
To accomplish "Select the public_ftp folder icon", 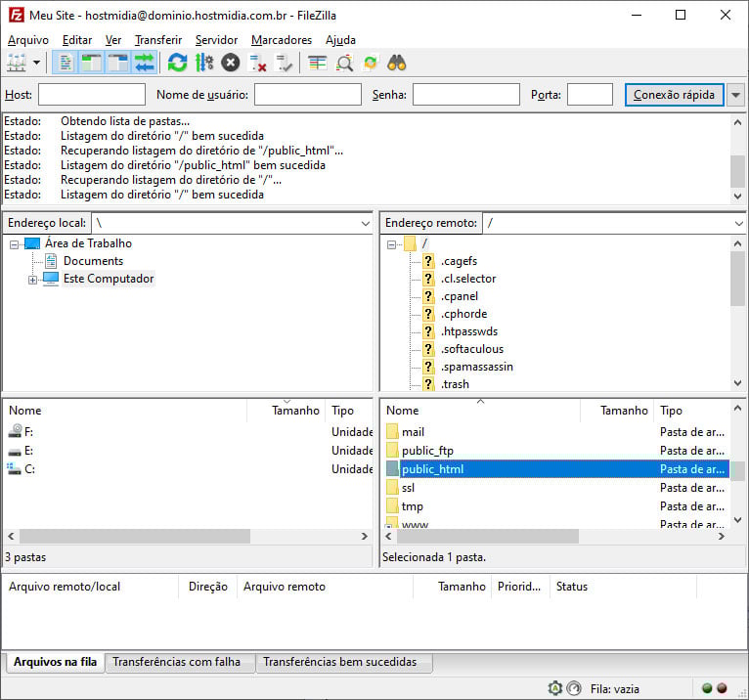I will tap(392, 451).
